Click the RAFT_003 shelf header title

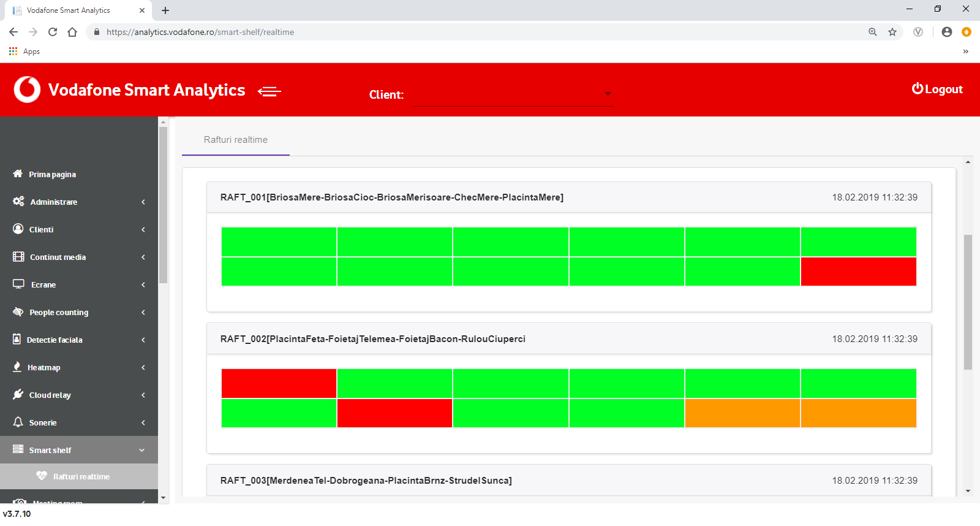366,481
